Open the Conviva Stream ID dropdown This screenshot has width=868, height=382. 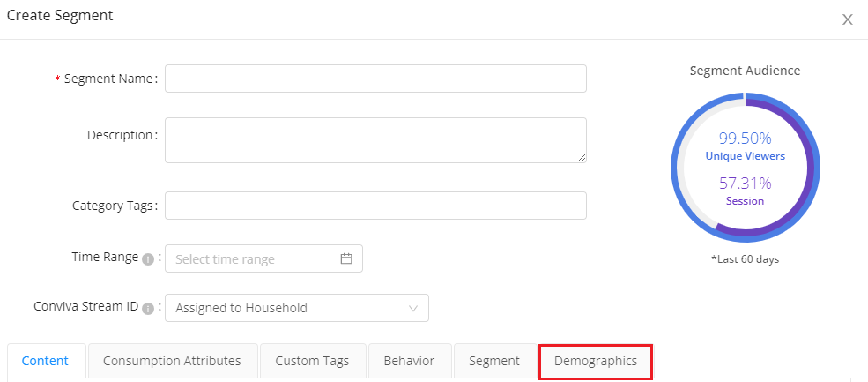(x=297, y=308)
